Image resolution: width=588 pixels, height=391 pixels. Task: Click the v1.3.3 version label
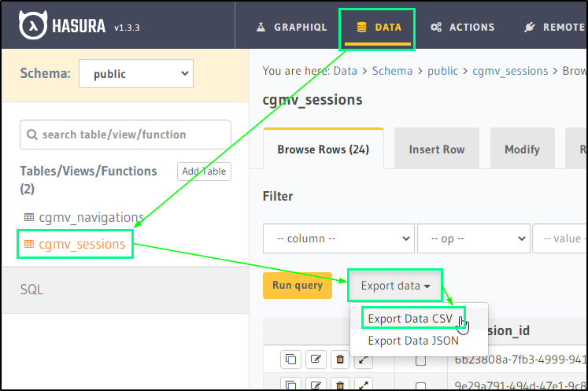pyautogui.click(x=127, y=28)
